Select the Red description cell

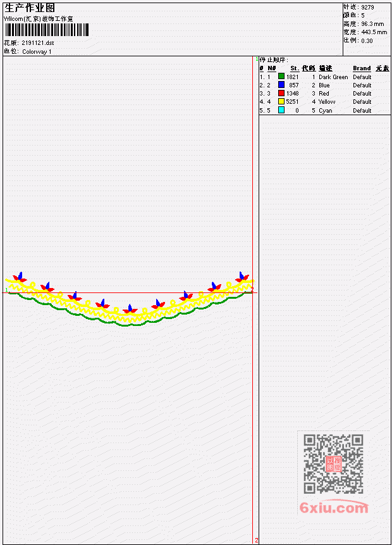pos(324,94)
